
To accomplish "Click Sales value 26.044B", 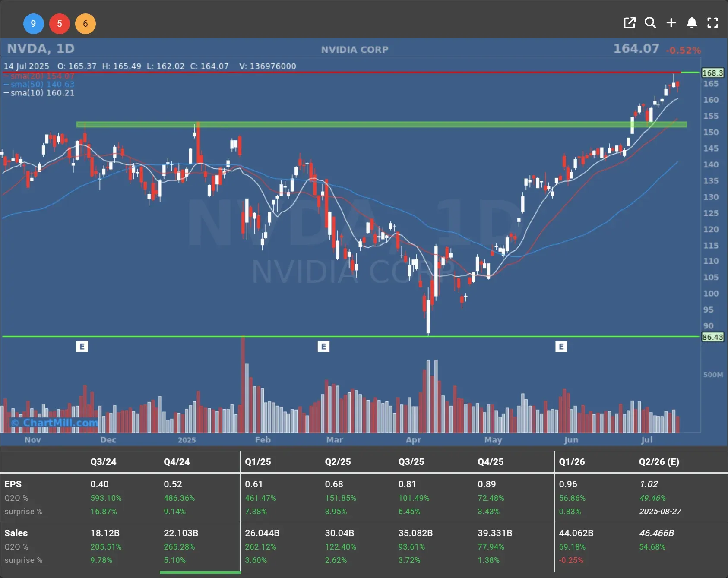I will [262, 533].
